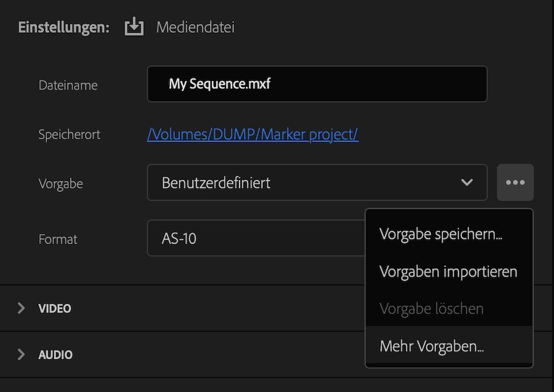Viewport: 554px width, 392px height.
Task: Choose Vorgabe speichern from the menu
Action: tap(440, 234)
